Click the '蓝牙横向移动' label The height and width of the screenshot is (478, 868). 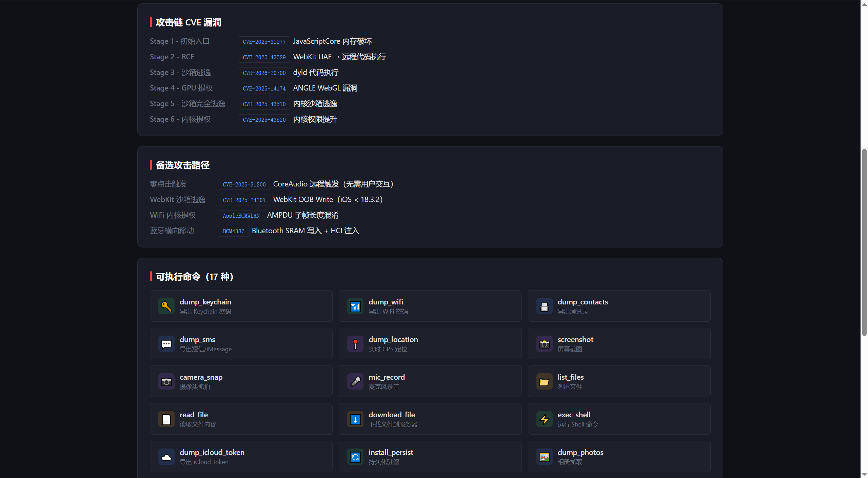click(x=172, y=231)
